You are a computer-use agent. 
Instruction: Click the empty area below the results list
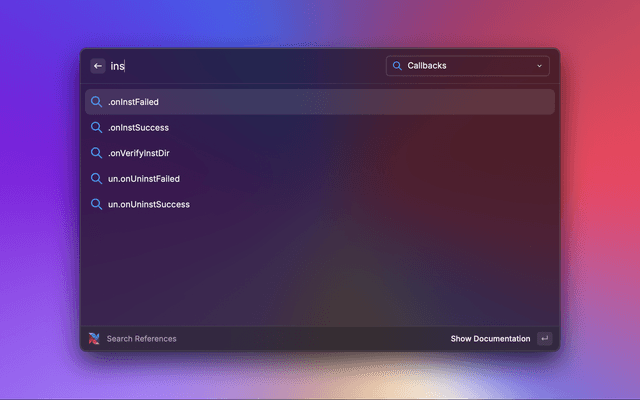tap(320, 270)
